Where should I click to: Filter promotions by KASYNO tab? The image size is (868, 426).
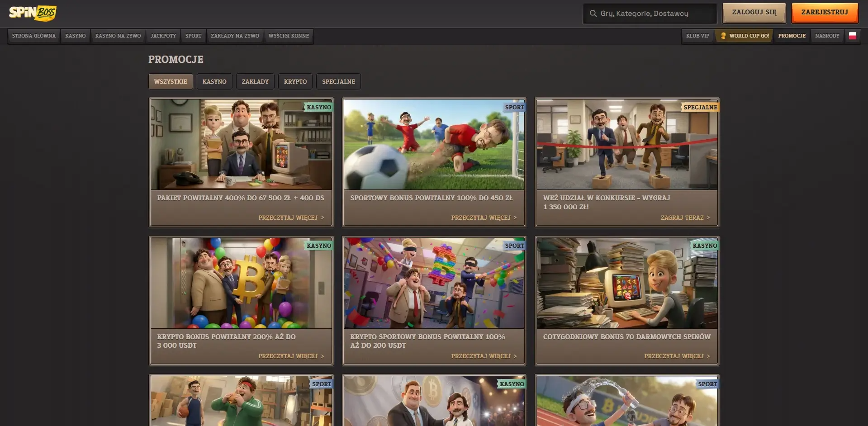pyautogui.click(x=214, y=81)
